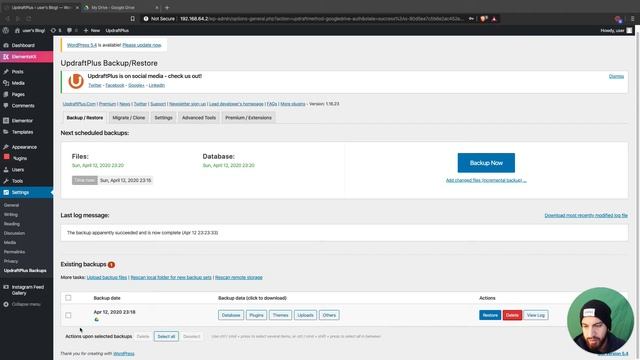Click the Backup Now button

tap(486, 163)
